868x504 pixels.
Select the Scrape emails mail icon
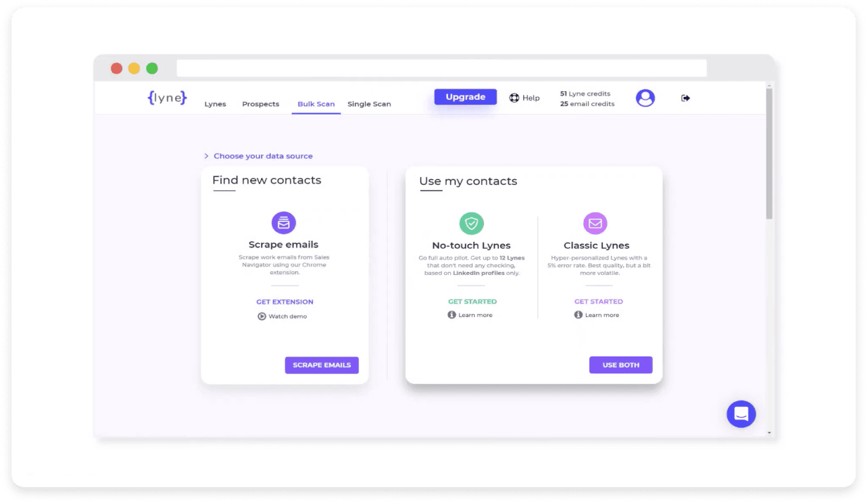(x=283, y=222)
